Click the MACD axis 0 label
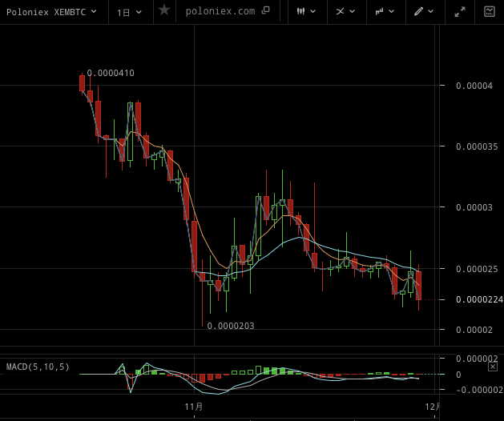 (x=458, y=375)
